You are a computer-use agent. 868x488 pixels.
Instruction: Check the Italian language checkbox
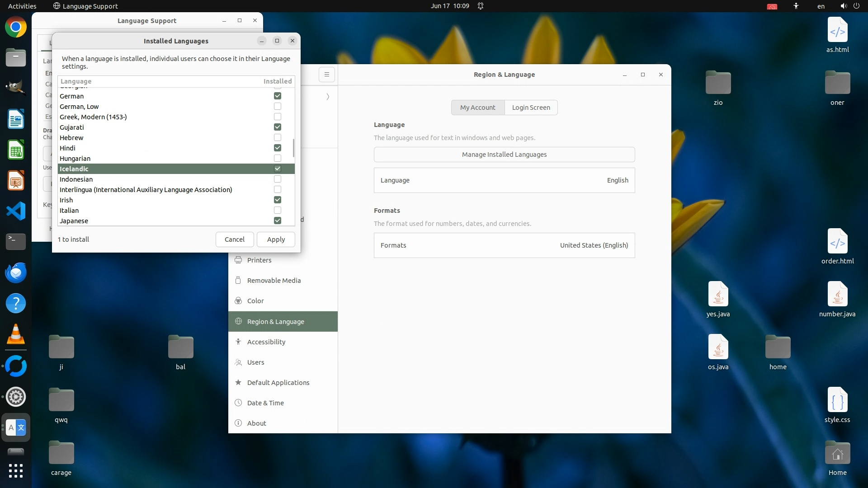[278, 210]
